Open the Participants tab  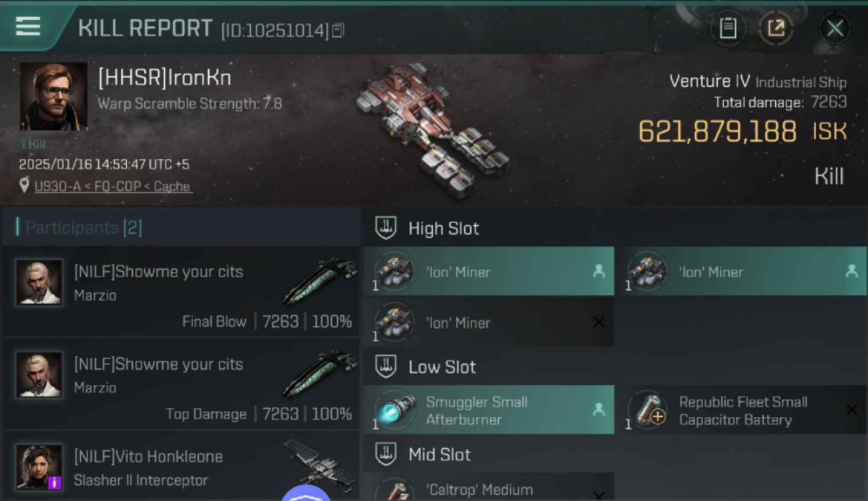[83, 228]
